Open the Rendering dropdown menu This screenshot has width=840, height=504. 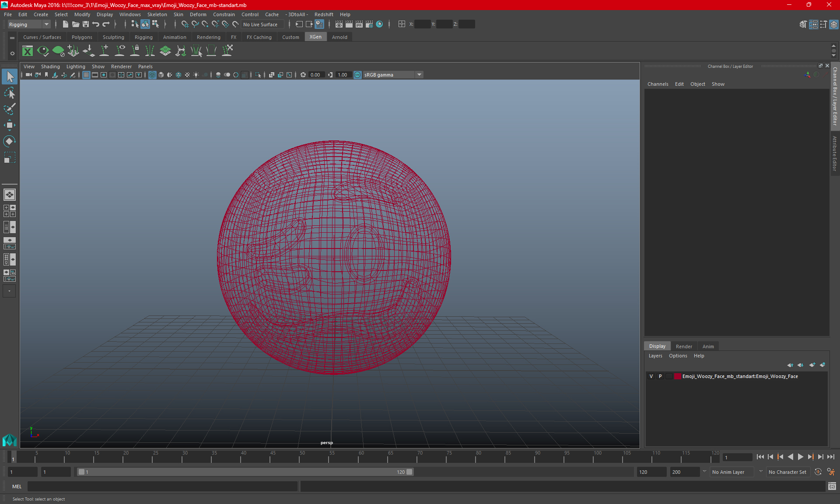coord(208,37)
